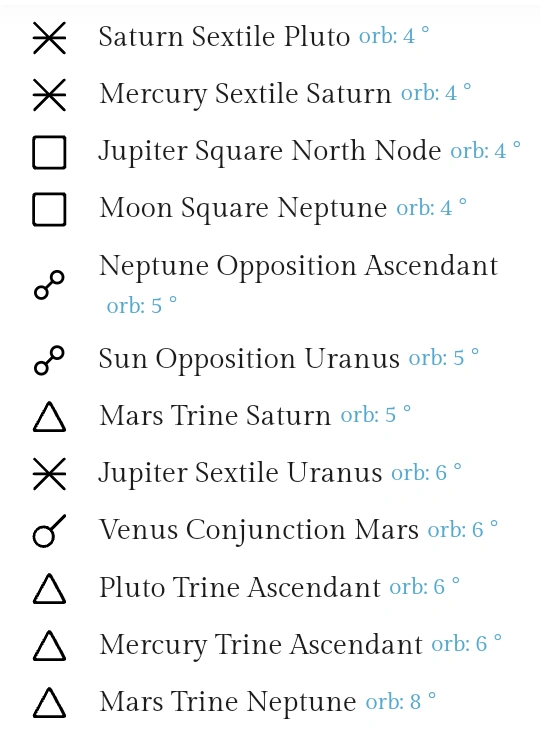Open the Venus Conjunction Mars aspect text
Image resolution: width=540 pixels, height=732 pixels.
pos(259,530)
